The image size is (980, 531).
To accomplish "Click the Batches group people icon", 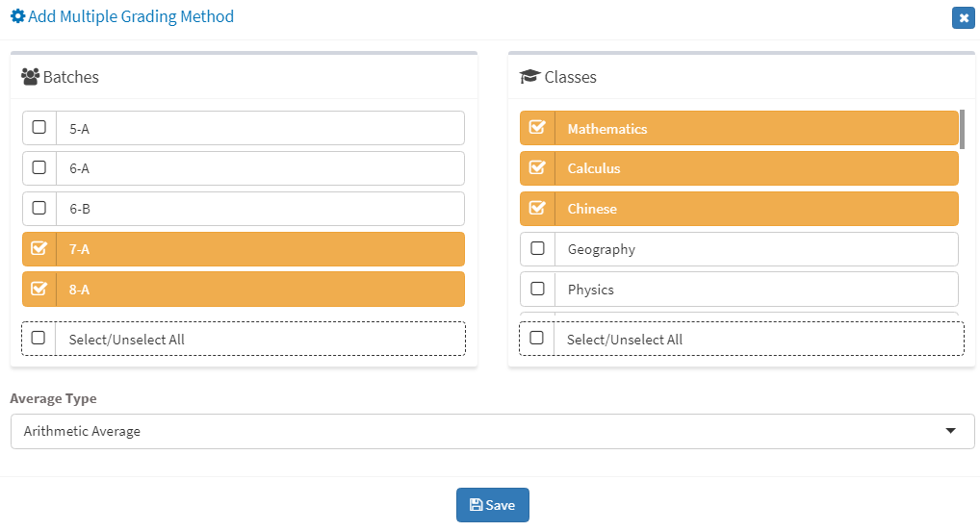I will click(x=30, y=77).
